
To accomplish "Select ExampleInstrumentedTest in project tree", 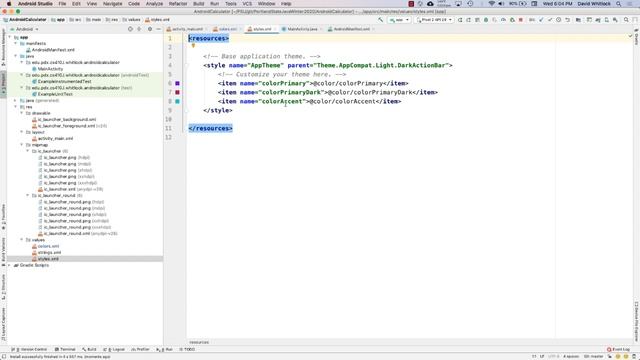I will tap(64, 82).
